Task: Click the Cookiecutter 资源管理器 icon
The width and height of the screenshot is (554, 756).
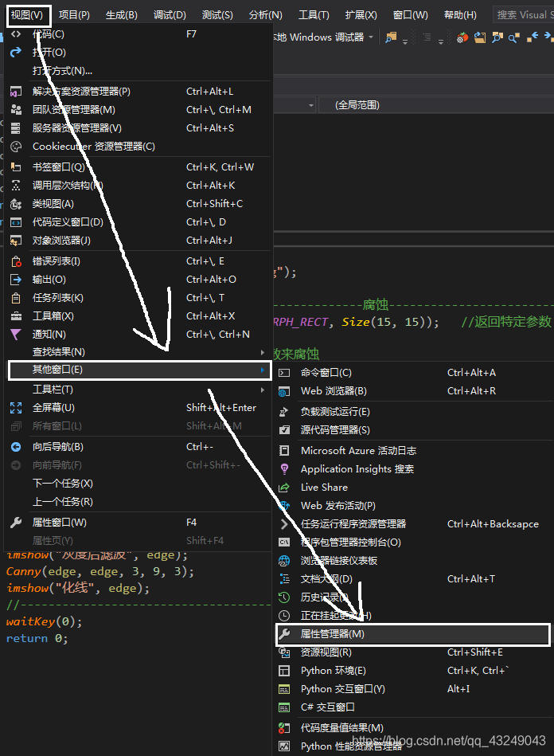Action: pos(16,146)
